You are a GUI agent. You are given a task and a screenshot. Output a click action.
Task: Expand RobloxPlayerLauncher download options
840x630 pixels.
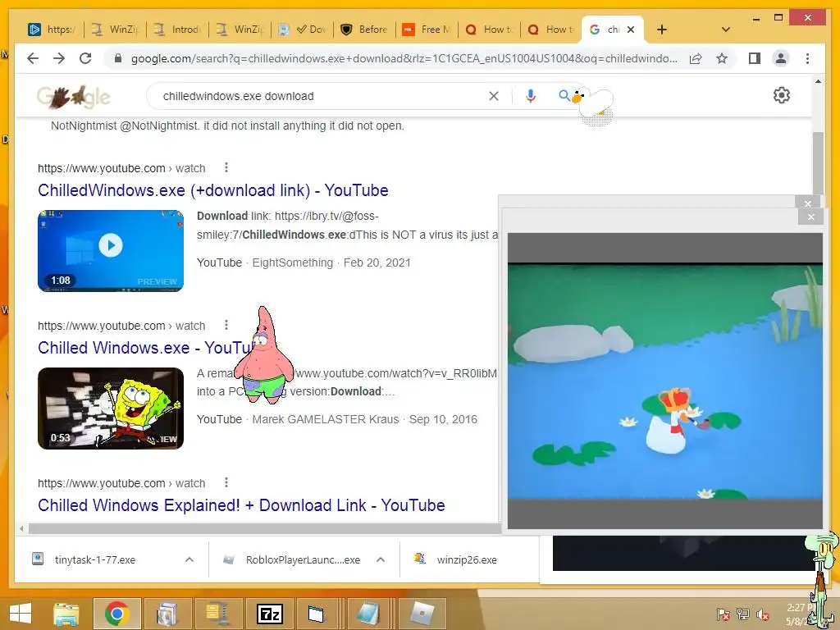pyautogui.click(x=381, y=559)
